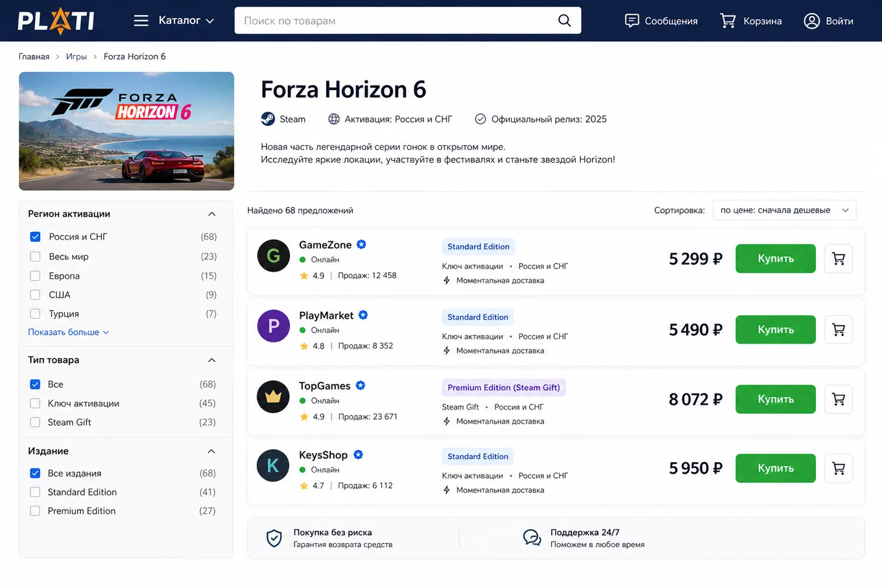Image resolution: width=882 pixels, height=588 pixels.
Task: Collapse the Тип товара section
Action: coord(211,360)
